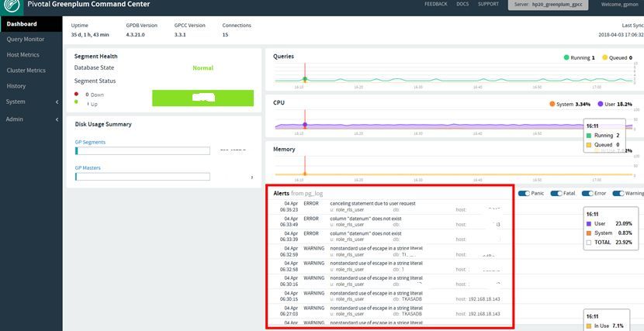Go to Host Metrics page

pos(23,55)
